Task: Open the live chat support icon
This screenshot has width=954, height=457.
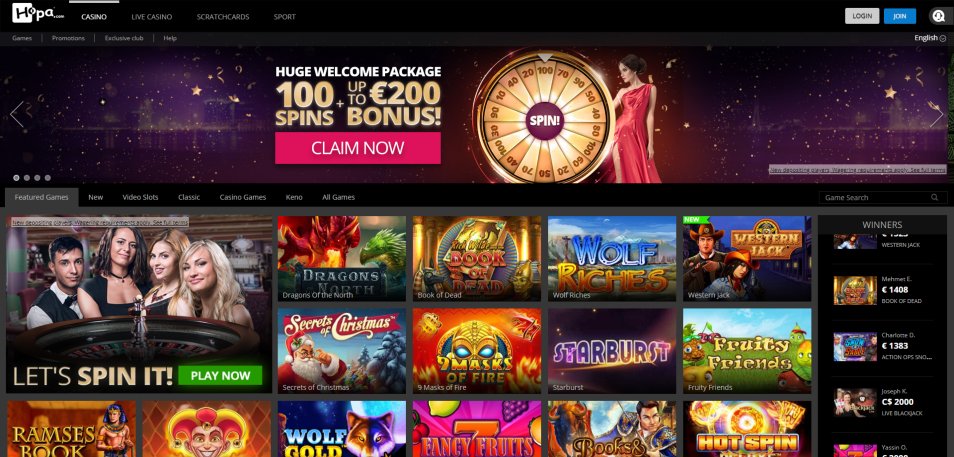Action: pyautogui.click(x=937, y=16)
